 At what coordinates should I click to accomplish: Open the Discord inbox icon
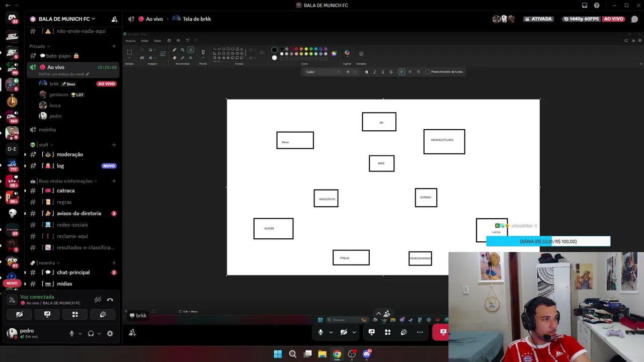[585, 6]
